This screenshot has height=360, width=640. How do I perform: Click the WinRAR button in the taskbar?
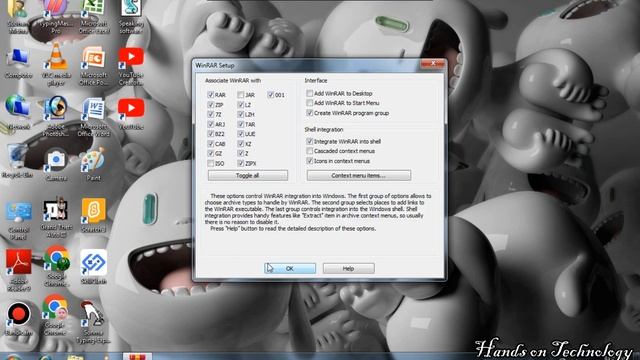(x=137, y=356)
